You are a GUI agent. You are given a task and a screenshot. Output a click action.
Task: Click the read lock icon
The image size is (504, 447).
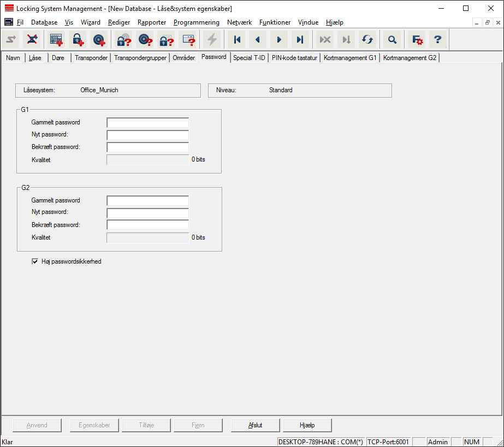click(124, 39)
